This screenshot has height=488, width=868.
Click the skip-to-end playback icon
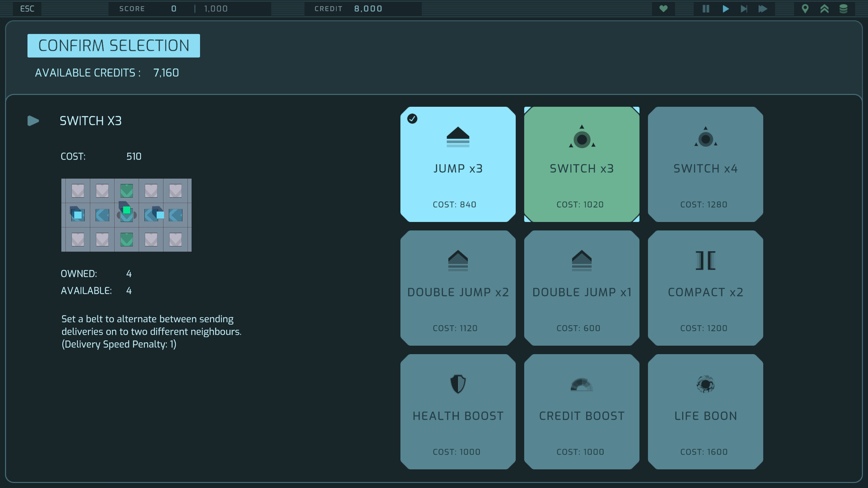coord(744,9)
